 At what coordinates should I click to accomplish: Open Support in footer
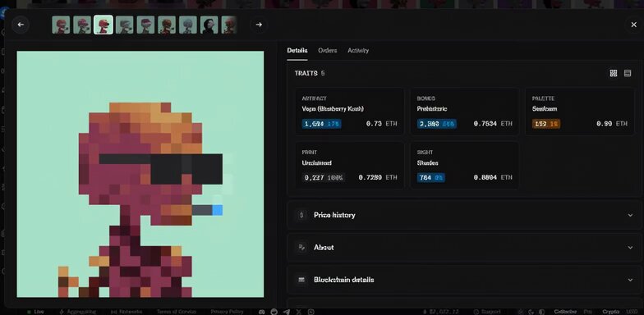488,312
